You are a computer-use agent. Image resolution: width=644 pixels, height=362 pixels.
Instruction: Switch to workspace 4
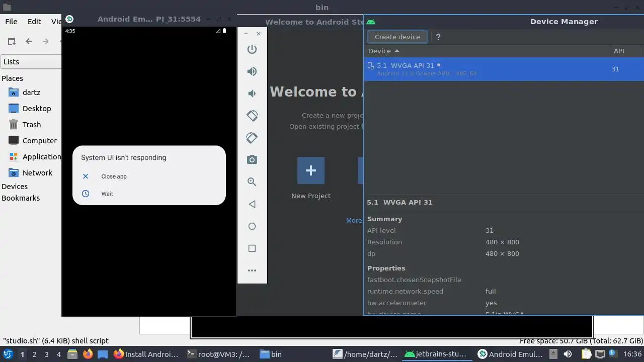[x=59, y=354]
